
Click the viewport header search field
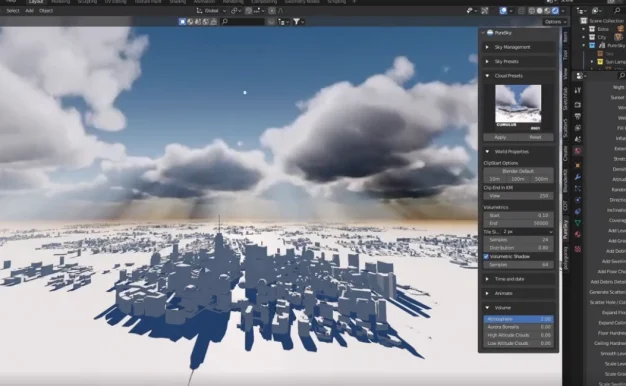(242, 22)
